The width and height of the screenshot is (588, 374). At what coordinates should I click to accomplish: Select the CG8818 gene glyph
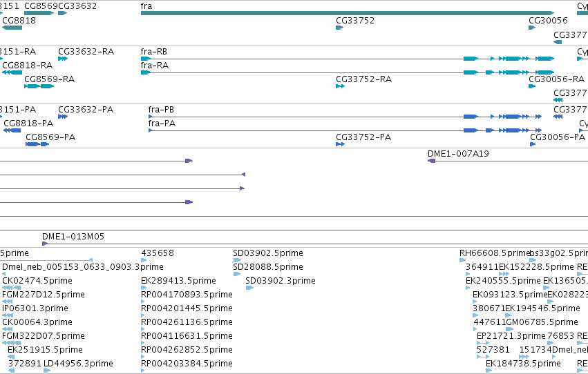click(12, 28)
